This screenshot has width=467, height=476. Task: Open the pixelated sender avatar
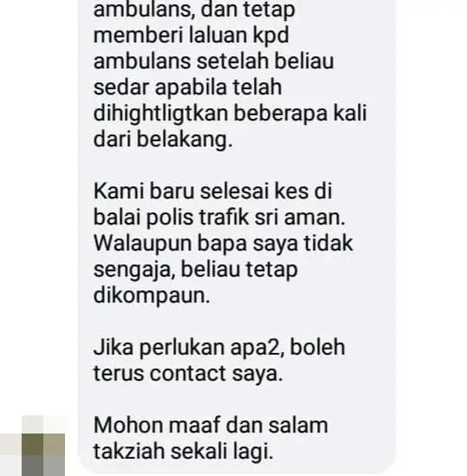pyautogui.click(x=33, y=446)
